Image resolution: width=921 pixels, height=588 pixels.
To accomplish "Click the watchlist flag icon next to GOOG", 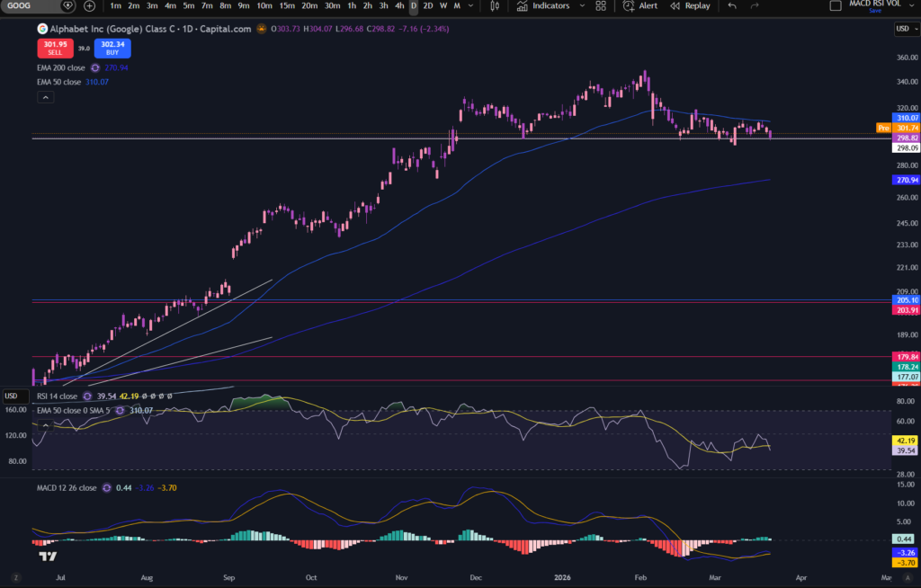I will click(x=68, y=6).
